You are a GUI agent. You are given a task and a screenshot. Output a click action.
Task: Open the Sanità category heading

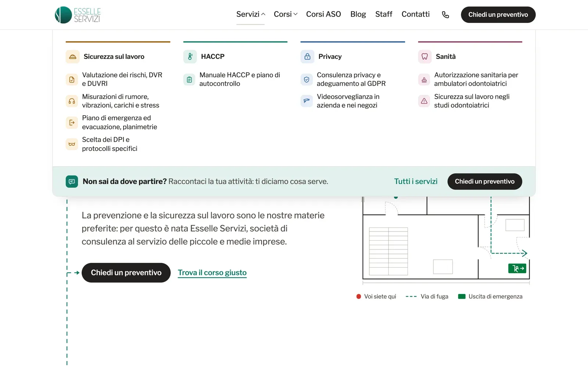coord(446,57)
